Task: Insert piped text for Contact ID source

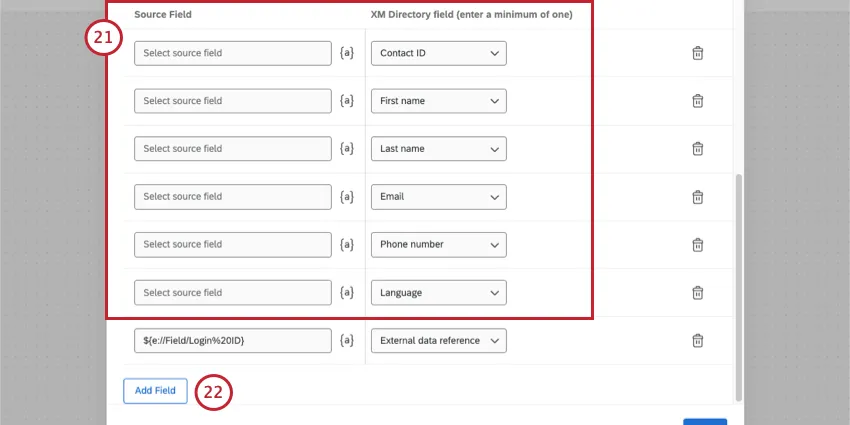Action: click(347, 53)
